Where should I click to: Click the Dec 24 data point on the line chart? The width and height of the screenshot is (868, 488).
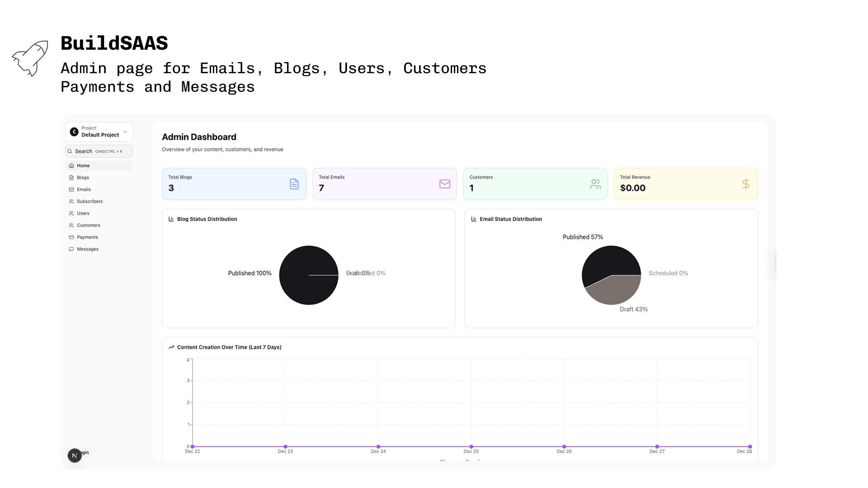[x=378, y=446]
